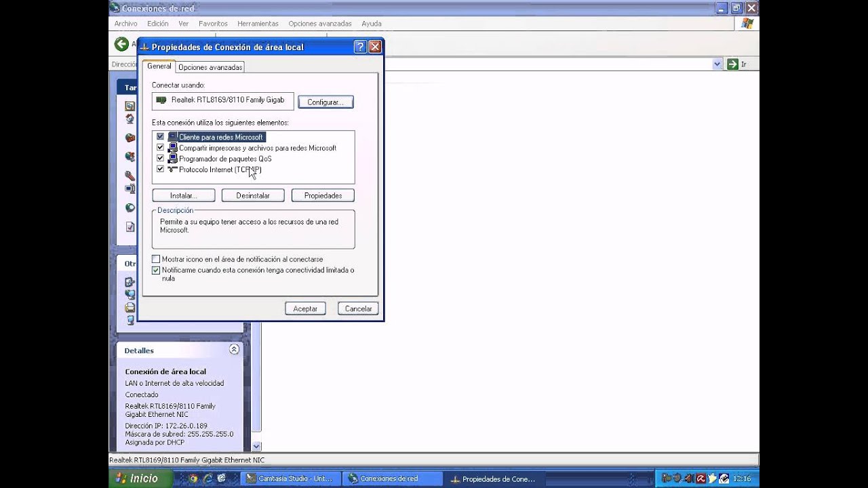Viewport: 868px width, 488px height.
Task: Open the address bar dropdown arrow
Action: tap(717, 64)
